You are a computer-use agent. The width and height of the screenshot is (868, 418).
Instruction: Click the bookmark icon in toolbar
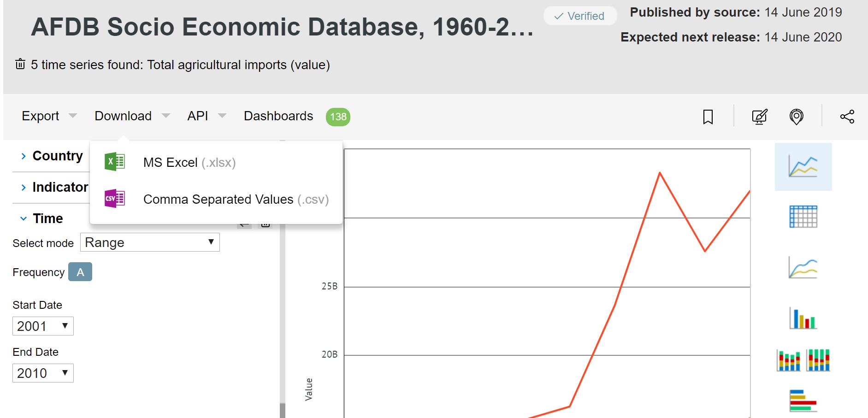click(708, 117)
